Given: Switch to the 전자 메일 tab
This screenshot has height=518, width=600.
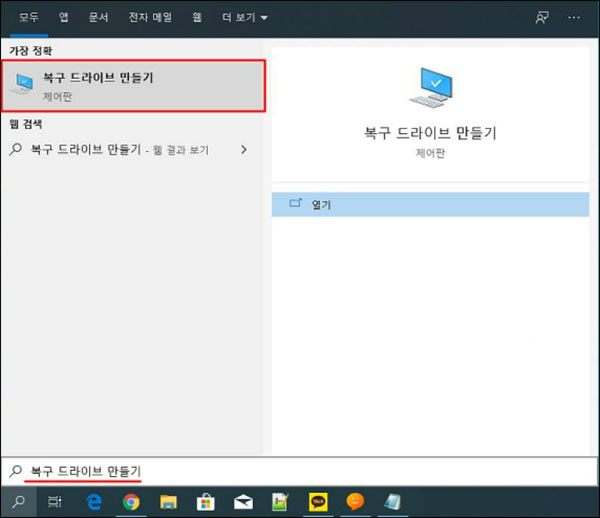Looking at the screenshot, I should click(x=150, y=17).
